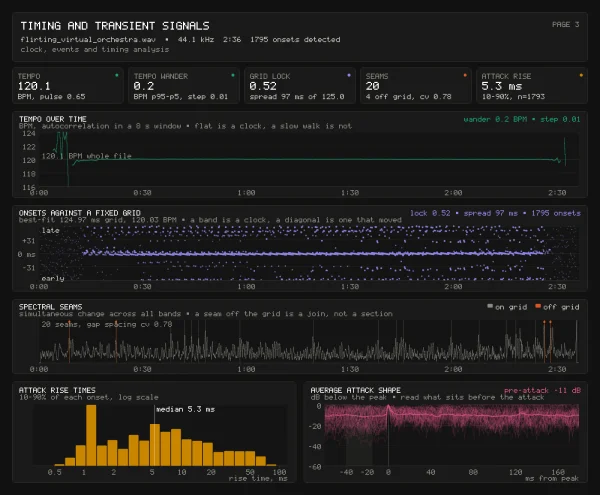
Task: Click the yellow status dot on ATTACK RISE card
Action: (x=581, y=75)
